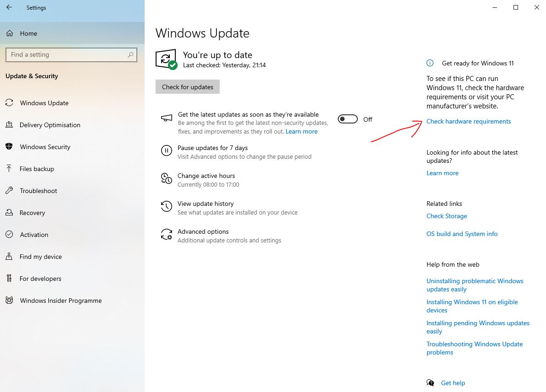Select Troubleshoot in sidebar
Screen dimensions: 546x392
(x=72, y=190)
